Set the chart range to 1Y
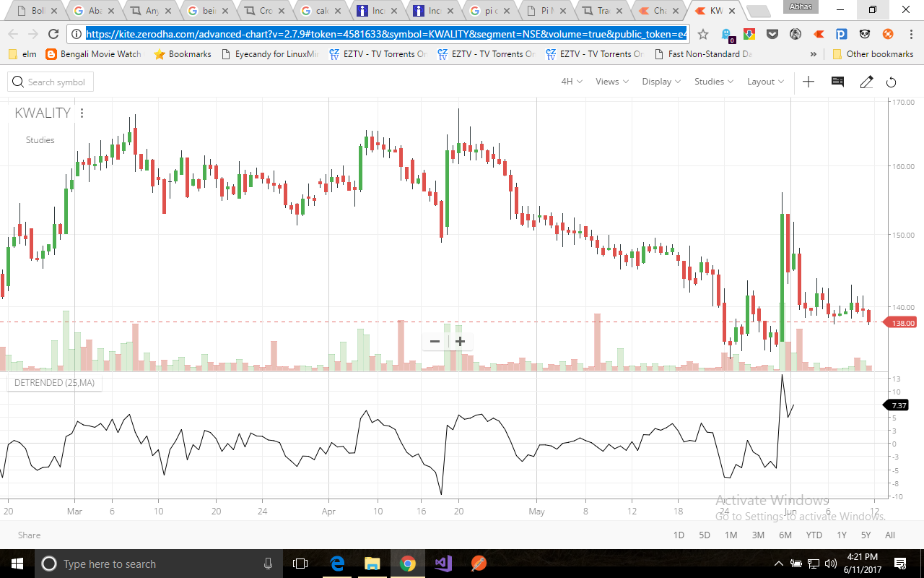 [x=842, y=535]
